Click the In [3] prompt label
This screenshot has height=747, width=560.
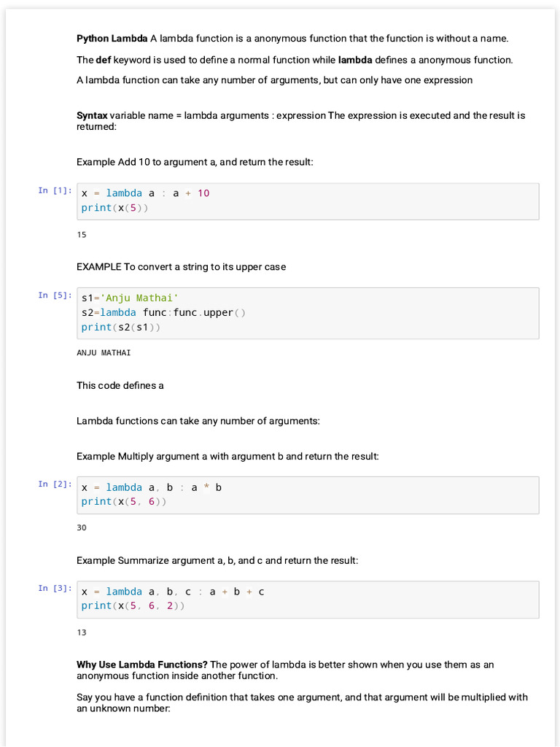pos(55,588)
